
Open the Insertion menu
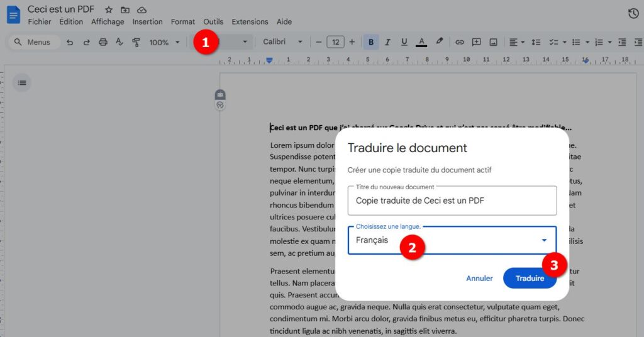147,22
